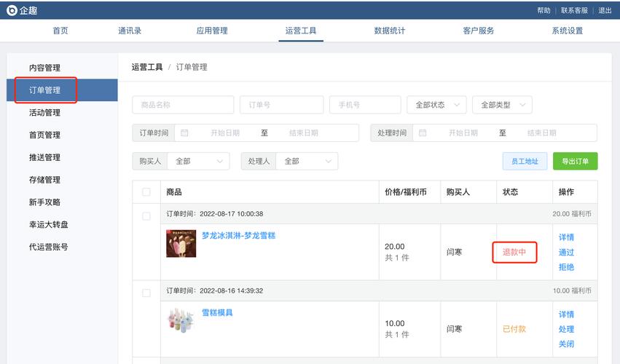The image size is (620, 364).
Task: Expand the 全部状态 dropdown
Action: pos(436,105)
